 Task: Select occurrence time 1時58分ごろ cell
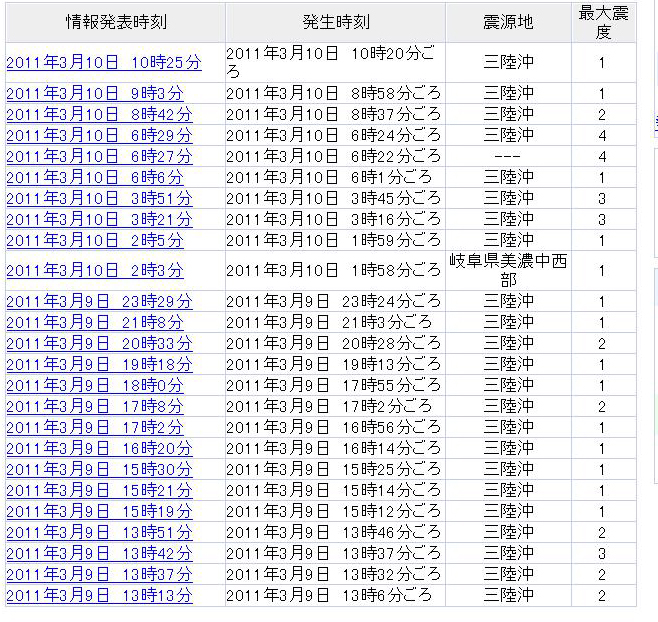click(335, 270)
